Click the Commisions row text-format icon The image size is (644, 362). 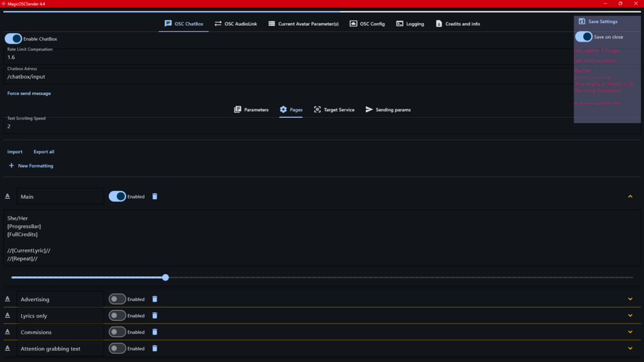coord(8,332)
